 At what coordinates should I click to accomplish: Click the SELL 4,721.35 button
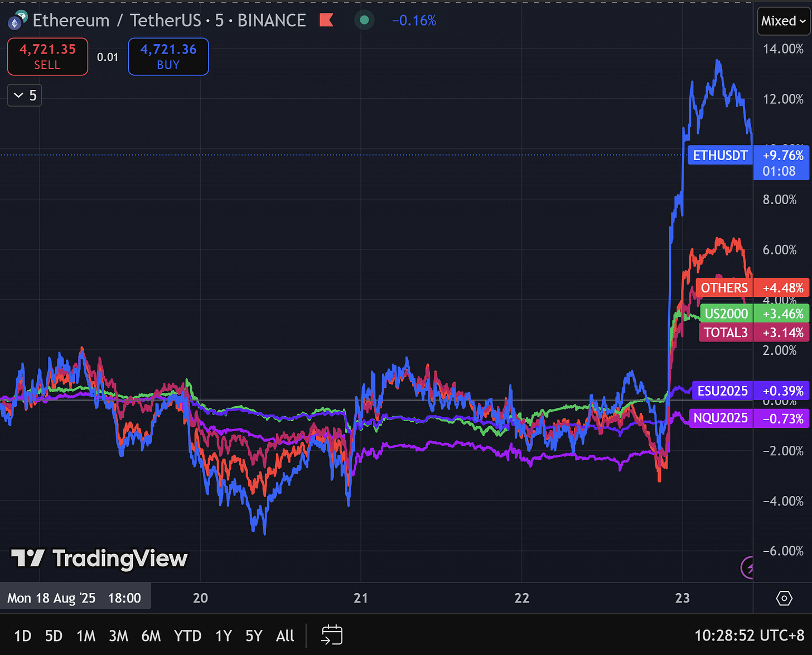(x=47, y=56)
